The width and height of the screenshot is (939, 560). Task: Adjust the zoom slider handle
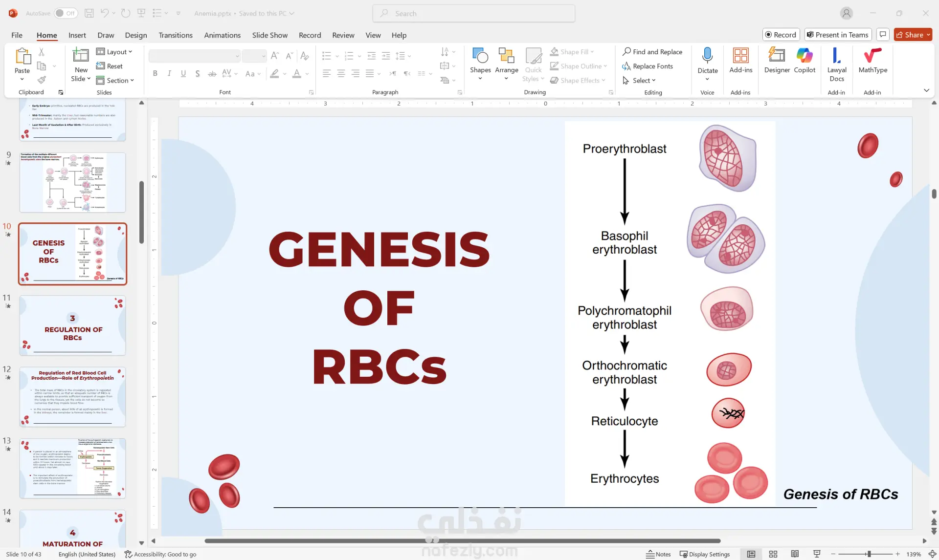click(x=869, y=554)
